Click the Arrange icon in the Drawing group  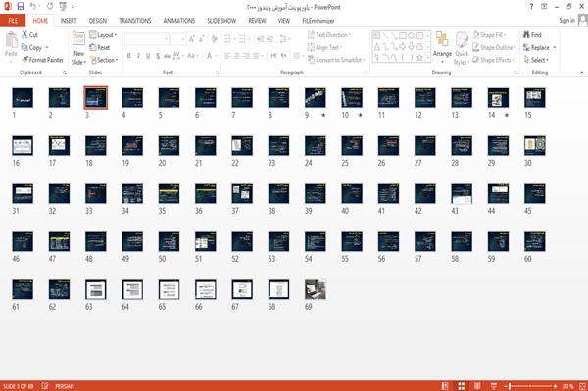(442, 39)
